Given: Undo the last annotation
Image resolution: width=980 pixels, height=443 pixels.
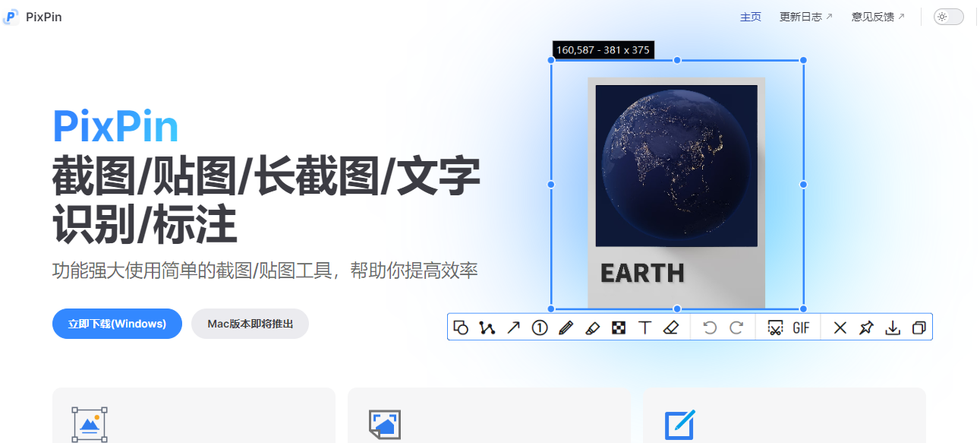Looking at the screenshot, I should coord(710,328).
